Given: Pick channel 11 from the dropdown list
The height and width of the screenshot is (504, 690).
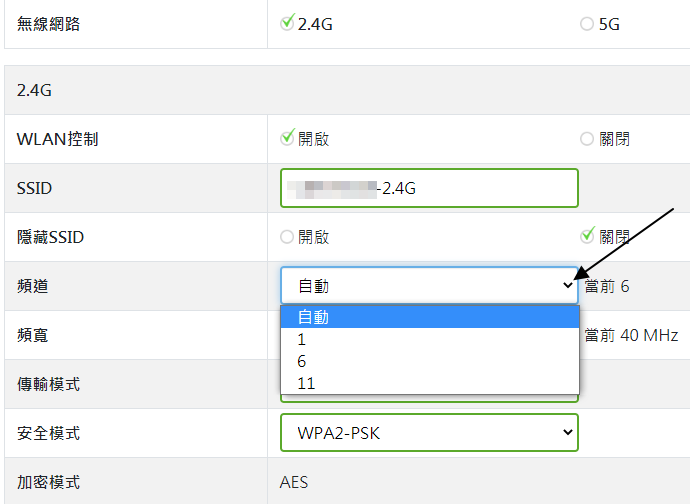Looking at the screenshot, I should click(x=429, y=383).
